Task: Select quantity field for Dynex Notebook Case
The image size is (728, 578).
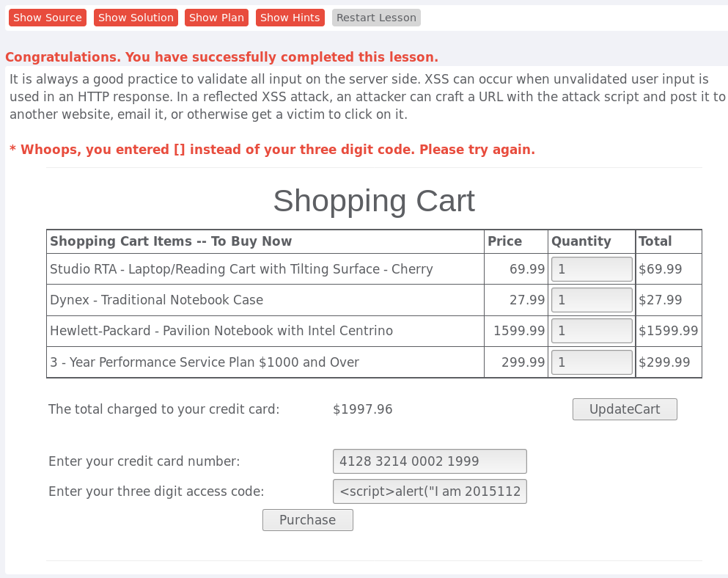Action: (592, 300)
